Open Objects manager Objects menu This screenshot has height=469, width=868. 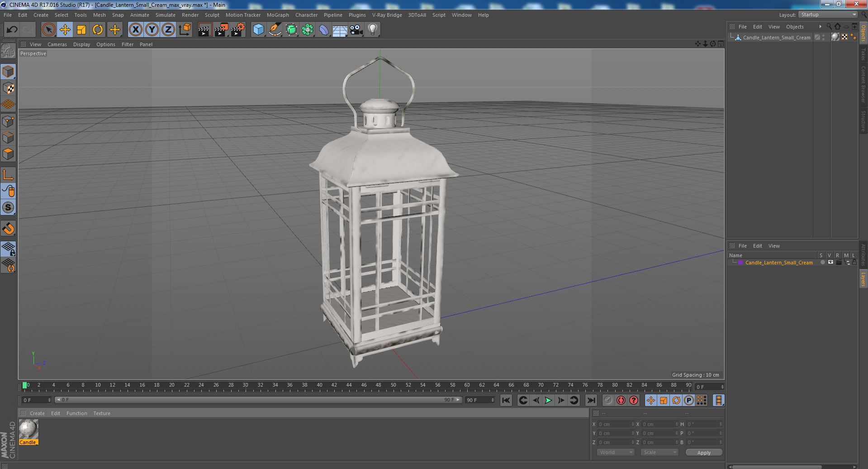[795, 27]
